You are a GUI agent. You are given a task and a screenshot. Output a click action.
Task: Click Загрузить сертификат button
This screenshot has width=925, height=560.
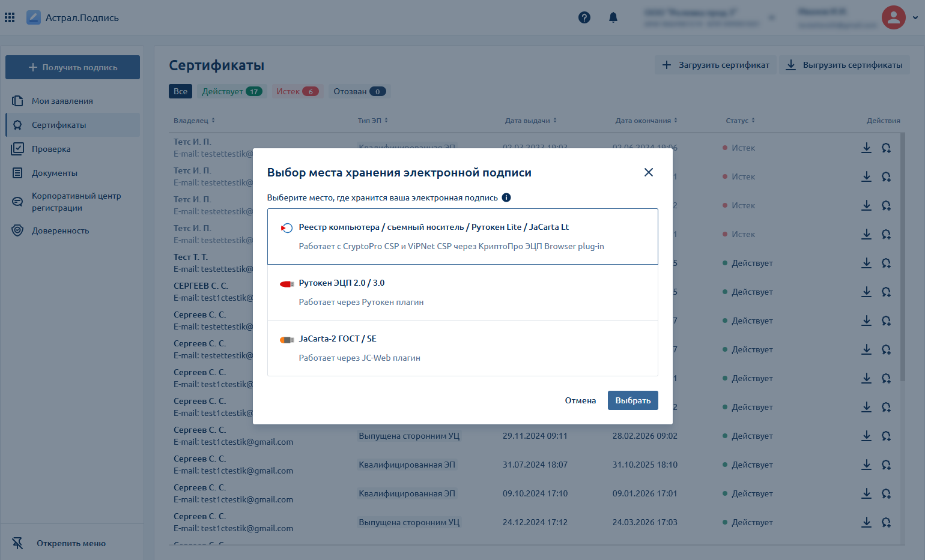tap(715, 65)
